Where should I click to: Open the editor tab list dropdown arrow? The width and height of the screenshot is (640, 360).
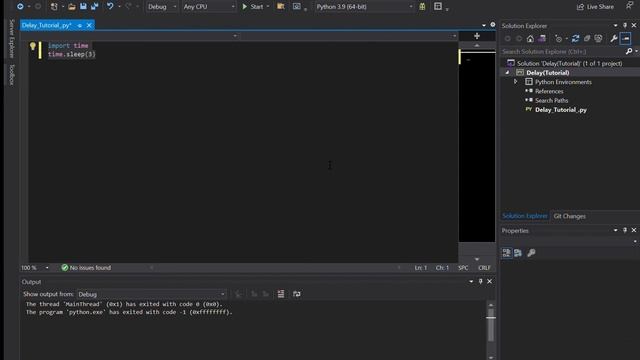click(484, 25)
